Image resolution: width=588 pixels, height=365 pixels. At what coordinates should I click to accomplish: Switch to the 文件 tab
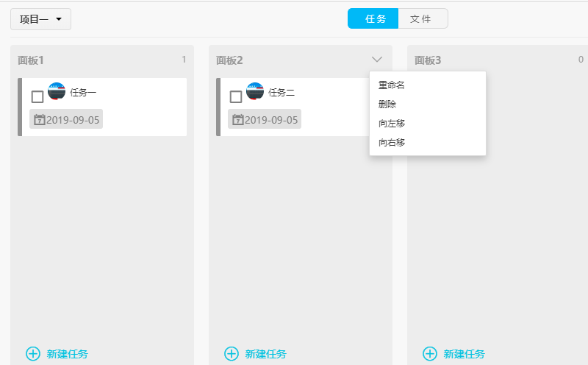click(422, 18)
